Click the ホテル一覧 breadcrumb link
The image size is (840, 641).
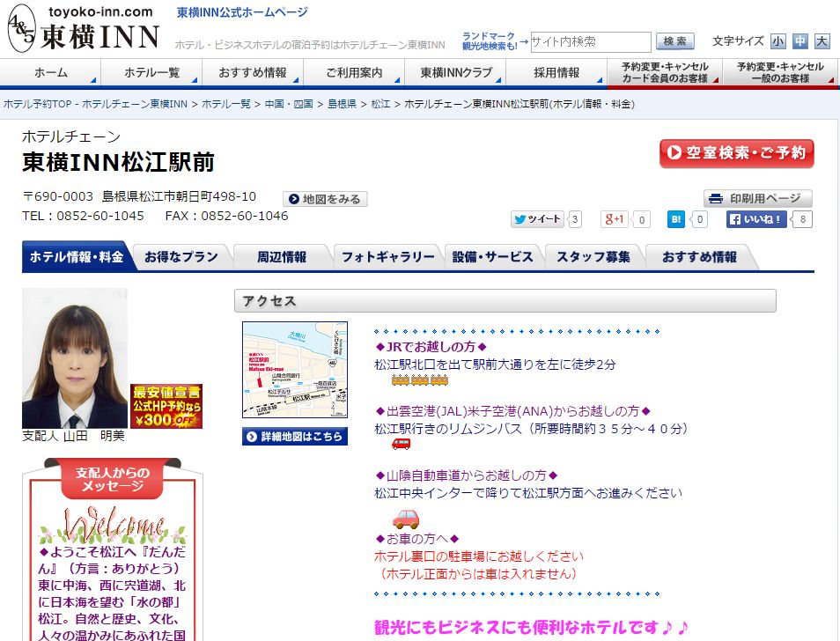click(x=226, y=104)
